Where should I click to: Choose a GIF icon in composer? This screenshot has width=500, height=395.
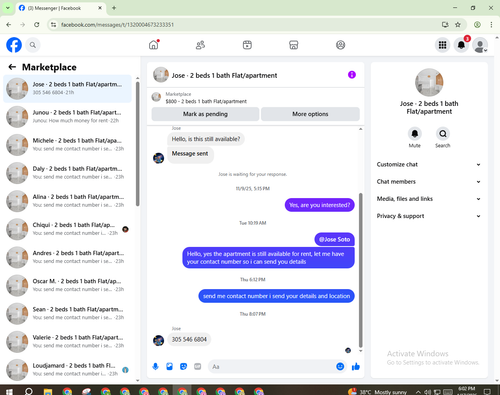pyautogui.click(x=198, y=367)
